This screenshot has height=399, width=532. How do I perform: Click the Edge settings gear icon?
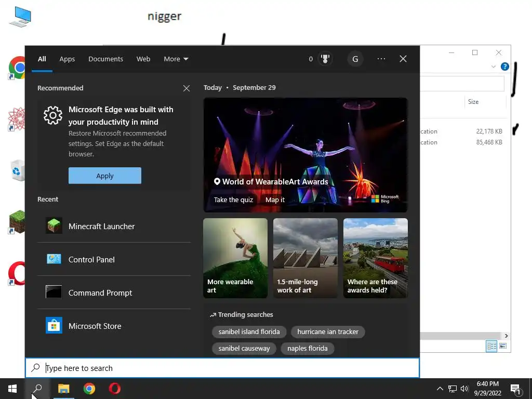pos(53,115)
